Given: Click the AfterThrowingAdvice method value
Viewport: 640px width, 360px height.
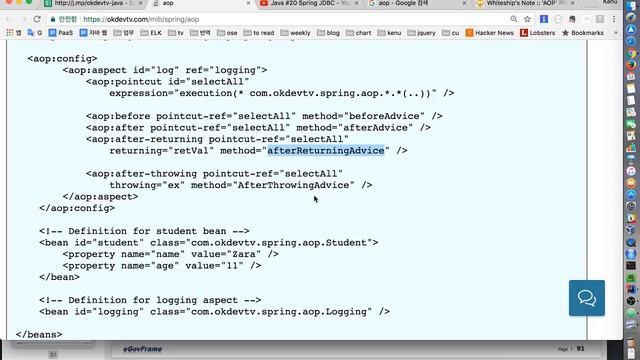Looking at the screenshot, I should 293,185.
